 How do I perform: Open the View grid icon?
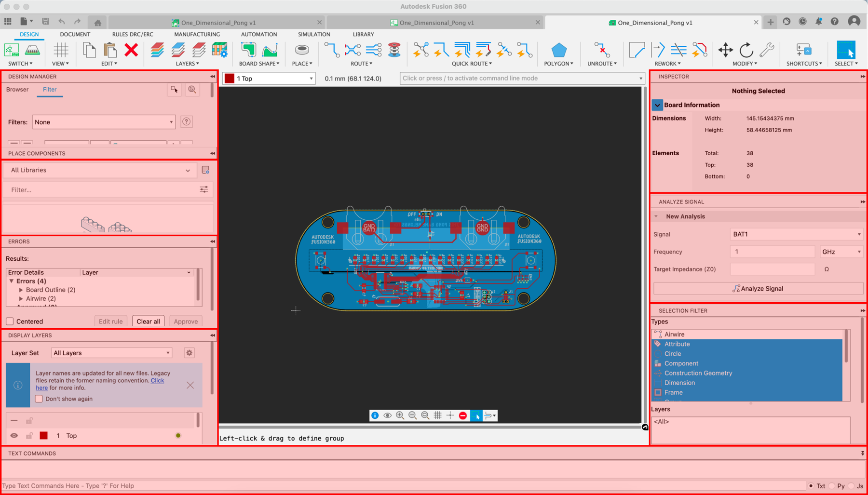pos(61,50)
